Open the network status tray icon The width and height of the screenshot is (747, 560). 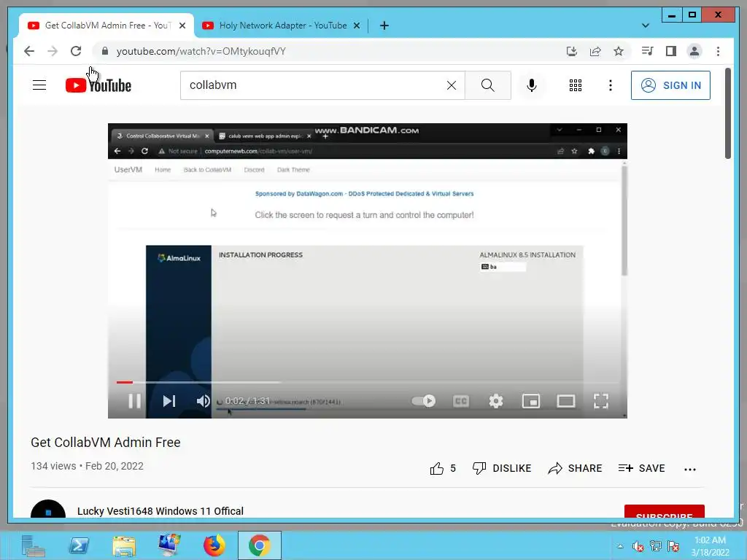(x=656, y=546)
